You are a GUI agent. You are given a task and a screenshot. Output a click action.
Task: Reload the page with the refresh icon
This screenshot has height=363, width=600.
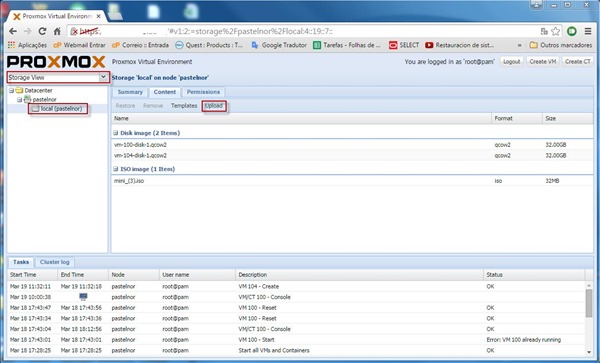point(42,31)
